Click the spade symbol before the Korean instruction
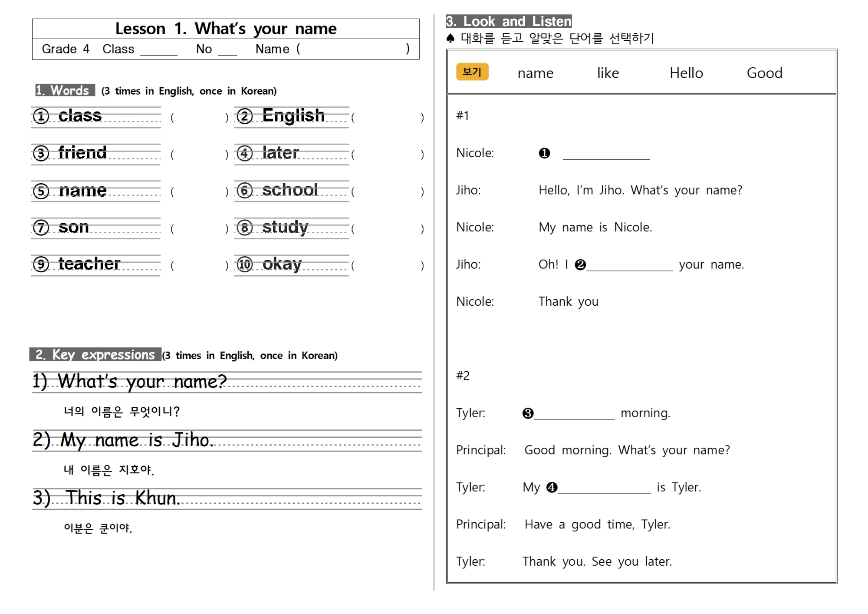The width and height of the screenshot is (868, 614). coord(450,39)
